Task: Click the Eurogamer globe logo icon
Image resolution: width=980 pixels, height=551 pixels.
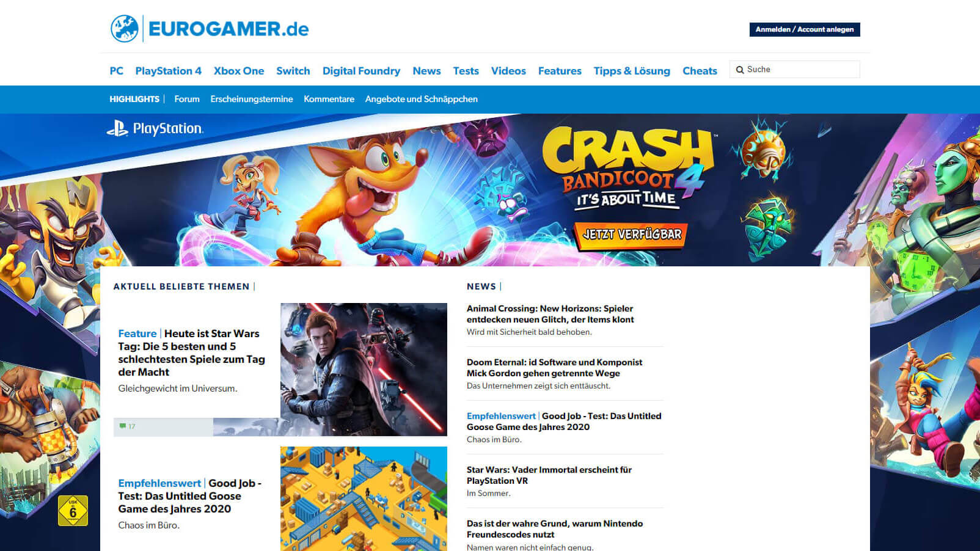Action: pos(125,29)
